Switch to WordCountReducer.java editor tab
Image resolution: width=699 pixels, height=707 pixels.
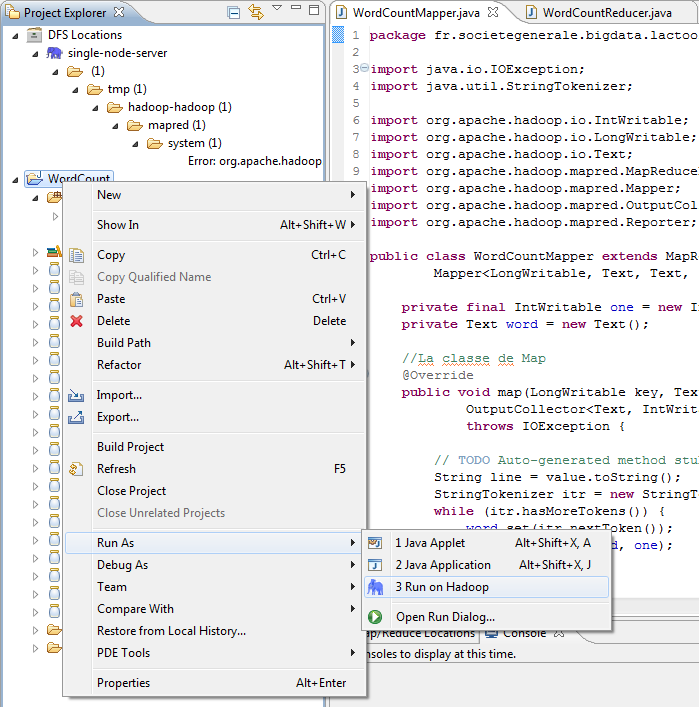606,13
